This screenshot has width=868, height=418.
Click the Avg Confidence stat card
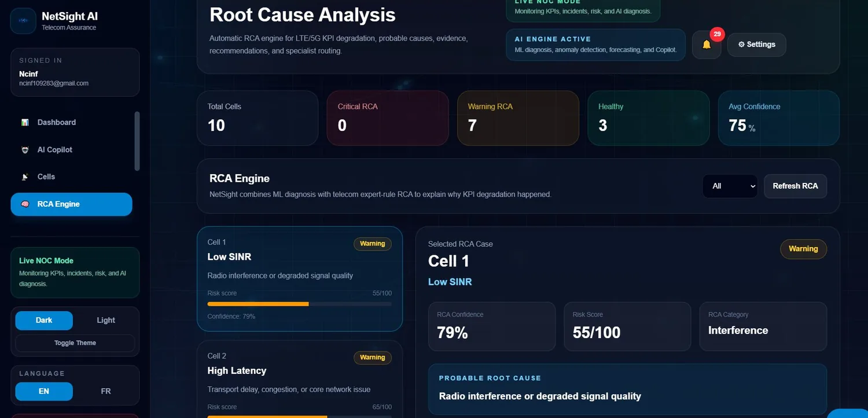(x=779, y=118)
